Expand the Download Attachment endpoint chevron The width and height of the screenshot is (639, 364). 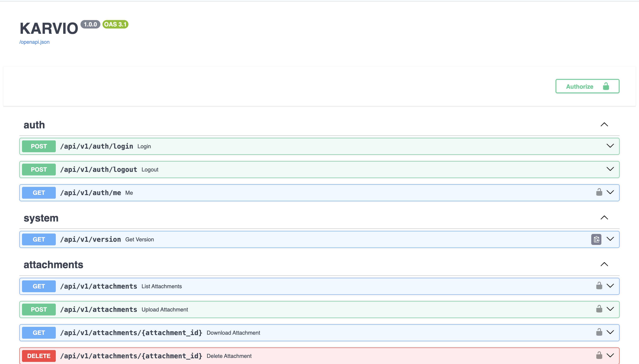610,332
